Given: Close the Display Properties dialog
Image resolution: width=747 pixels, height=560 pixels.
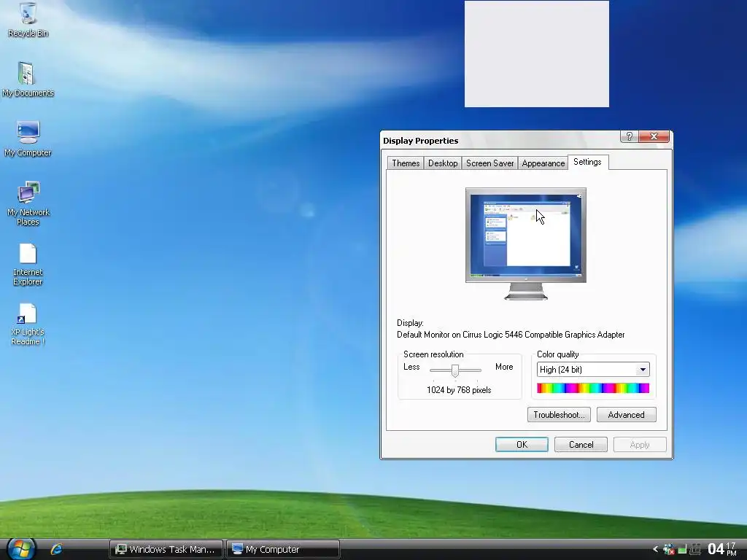Looking at the screenshot, I should (654, 136).
